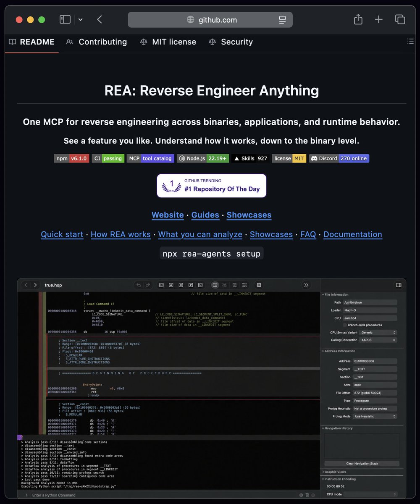Expand the Graphic Views section
The height and width of the screenshot is (504, 420).
pos(323,472)
